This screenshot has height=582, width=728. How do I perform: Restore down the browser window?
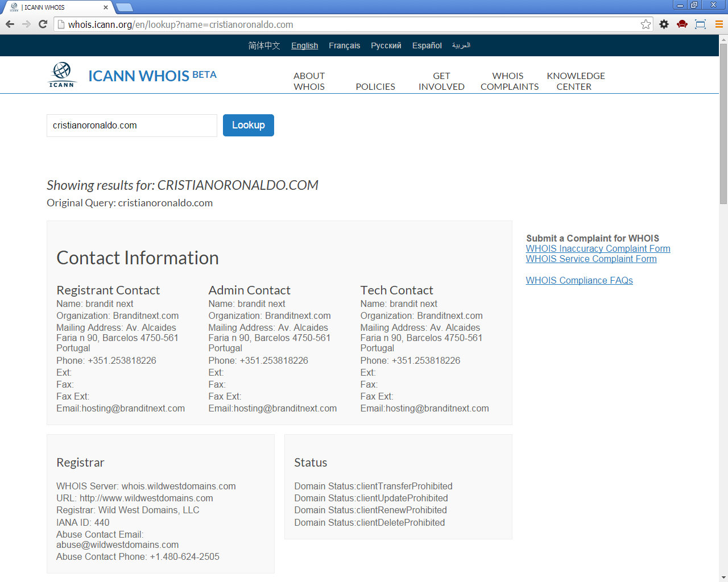point(694,5)
